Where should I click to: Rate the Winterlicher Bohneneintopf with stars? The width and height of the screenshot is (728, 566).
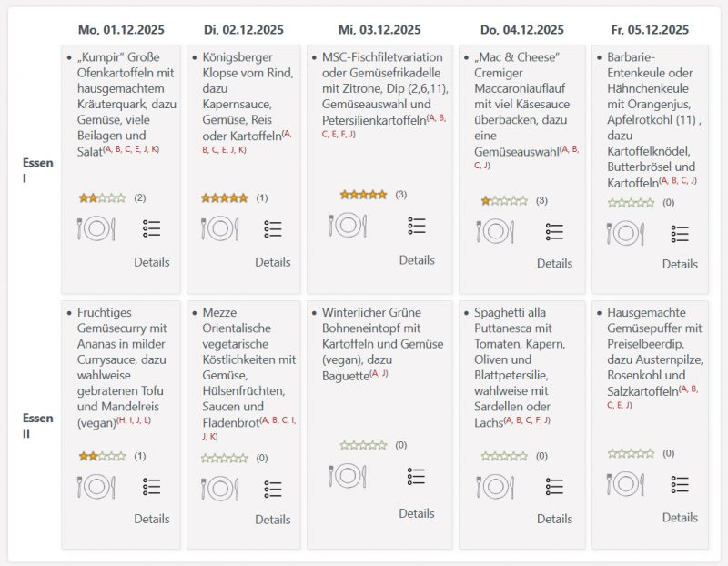point(363,445)
